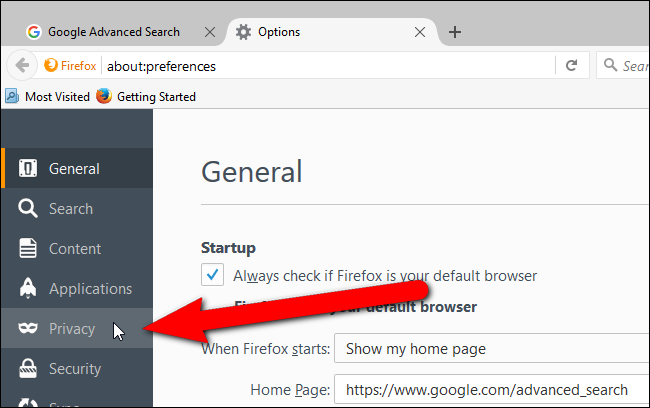Switch to Google Advanced Search tab
The width and height of the screenshot is (650, 408).
point(114,32)
